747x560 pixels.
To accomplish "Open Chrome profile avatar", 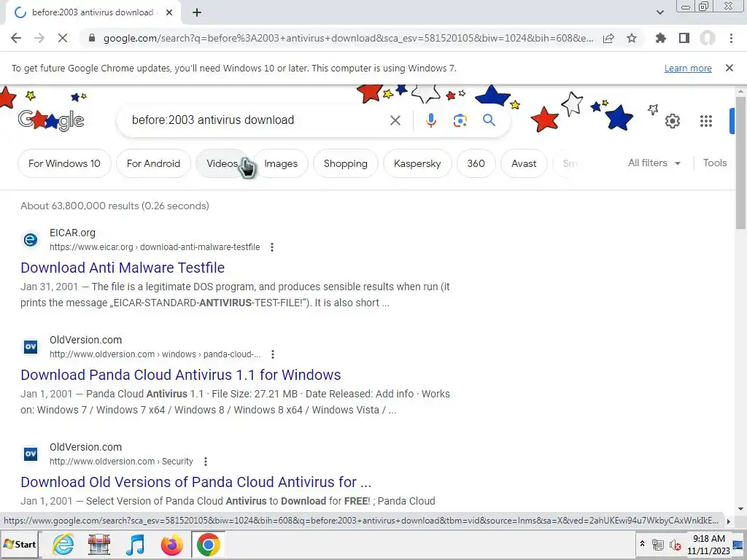I will click(x=708, y=38).
